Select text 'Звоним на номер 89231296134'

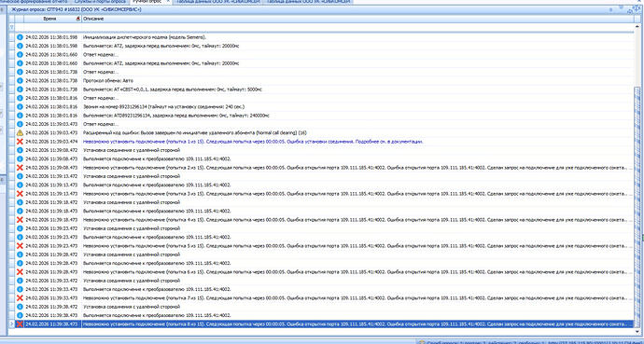coord(115,106)
